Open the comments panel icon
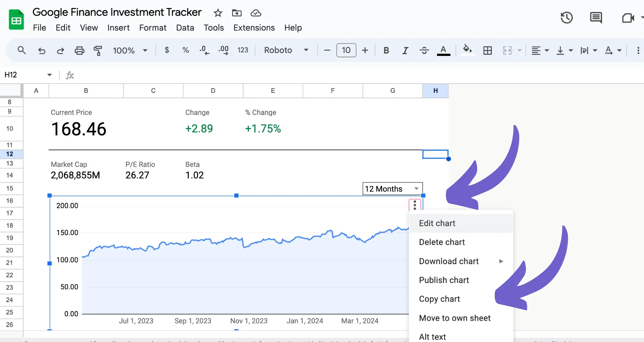Viewport: 644px width, 342px height. coord(596,17)
